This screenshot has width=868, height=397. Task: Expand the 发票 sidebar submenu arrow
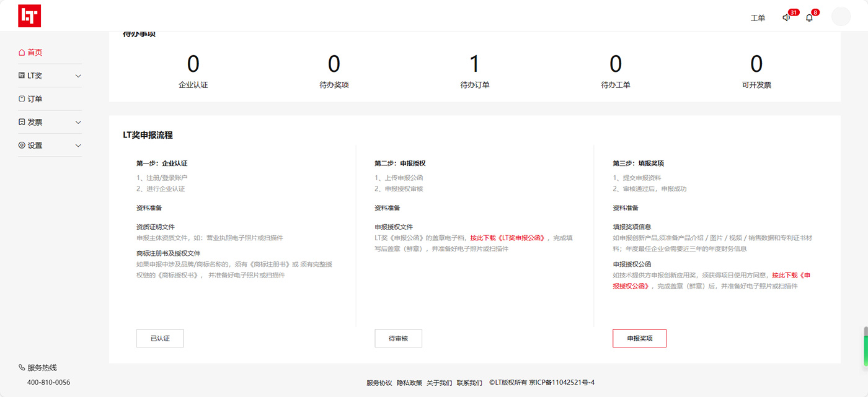[x=78, y=123]
